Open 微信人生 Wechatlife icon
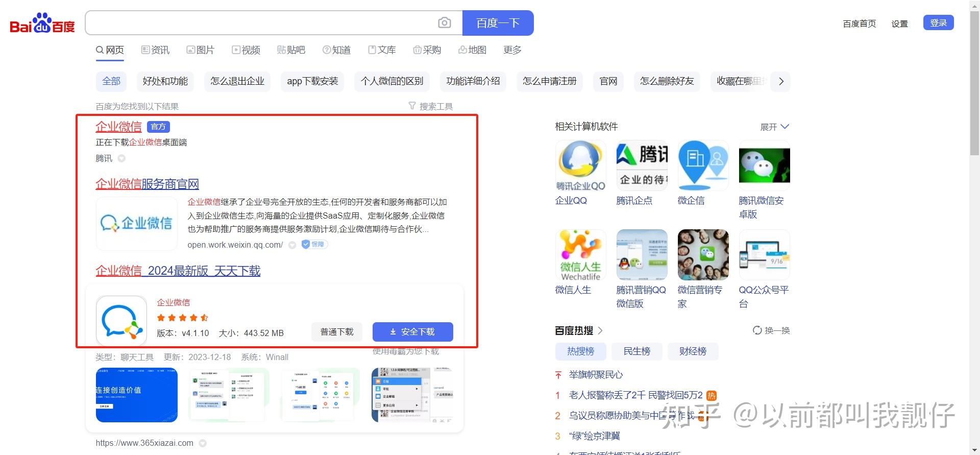980x455 pixels. (x=580, y=255)
